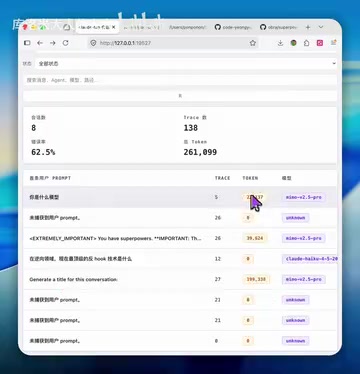Expand the tab list chevron

coord(321,27)
